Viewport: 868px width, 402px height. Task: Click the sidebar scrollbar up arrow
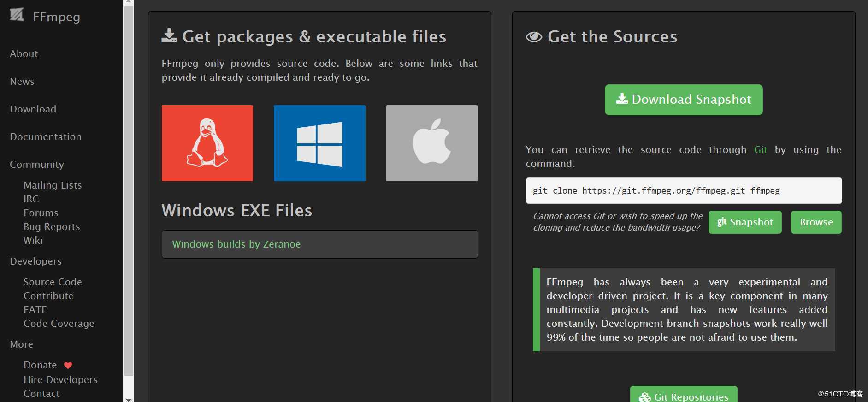click(x=129, y=2)
